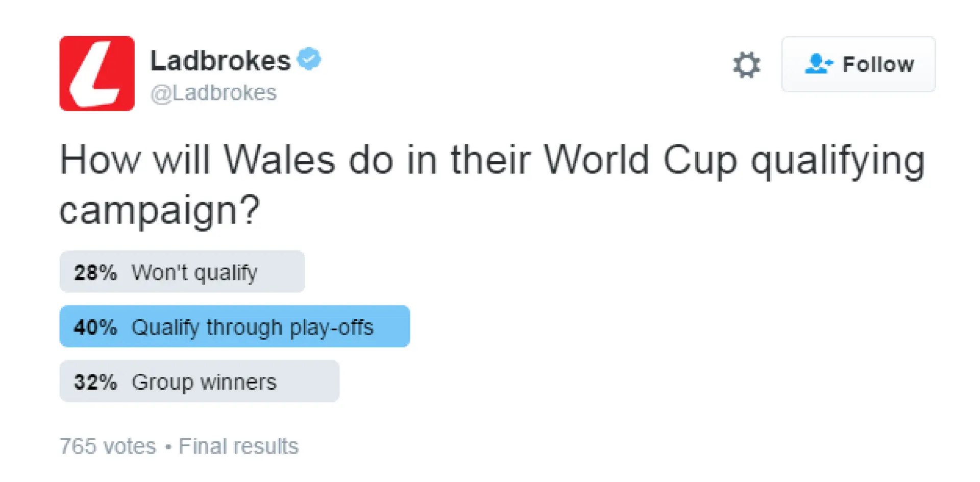This screenshot has width=980, height=482.
Task: Click the 40% result figure
Action: (95, 327)
